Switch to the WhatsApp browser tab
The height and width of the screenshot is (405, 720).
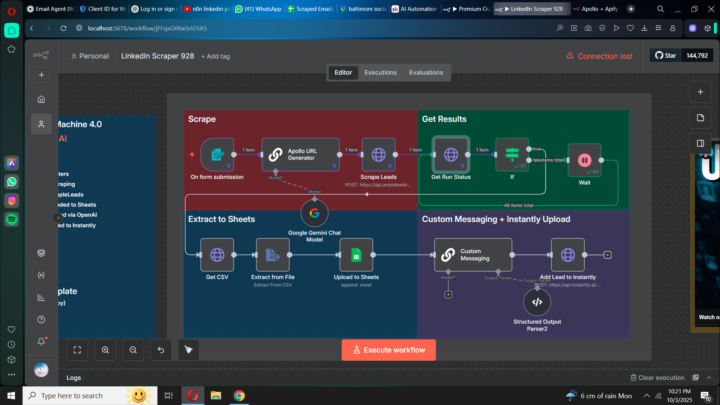pos(258,9)
